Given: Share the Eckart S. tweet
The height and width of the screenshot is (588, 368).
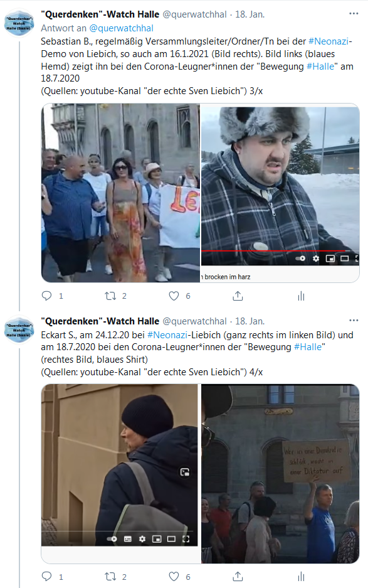Looking at the screenshot, I should coord(238,576).
